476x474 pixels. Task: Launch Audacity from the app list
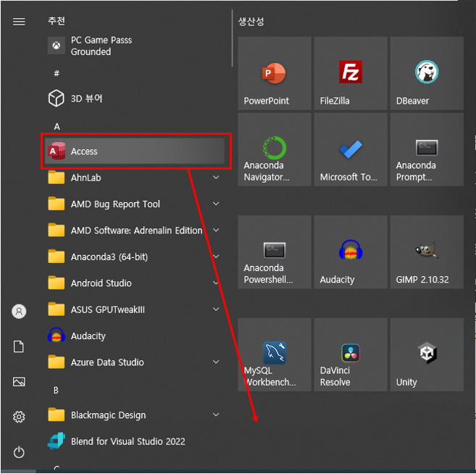135,336
